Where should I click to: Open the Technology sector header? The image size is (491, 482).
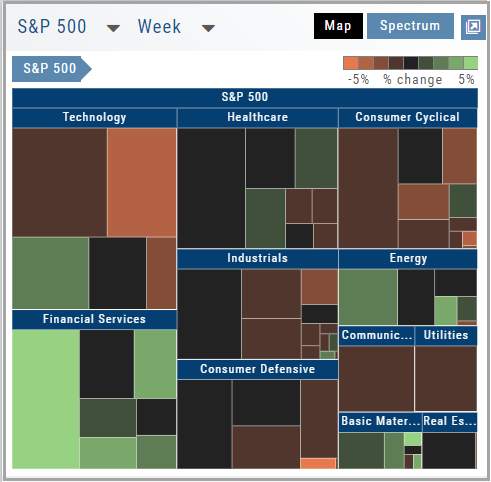[94, 117]
